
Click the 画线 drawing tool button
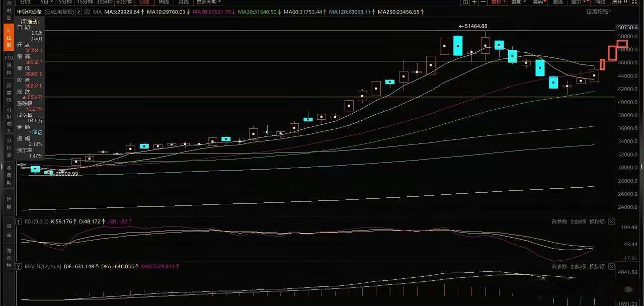point(557,2)
